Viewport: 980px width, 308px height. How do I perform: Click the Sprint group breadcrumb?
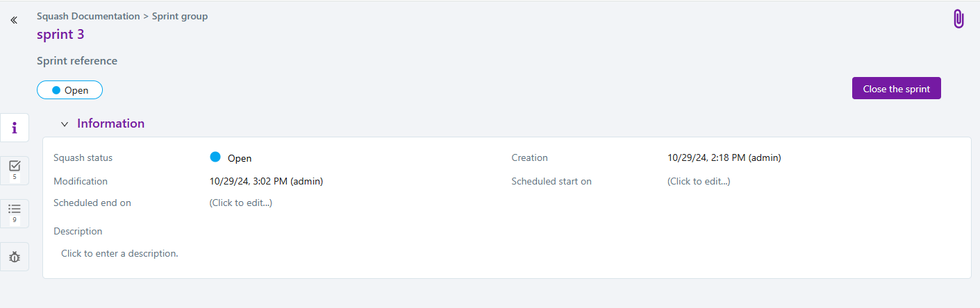tap(180, 16)
